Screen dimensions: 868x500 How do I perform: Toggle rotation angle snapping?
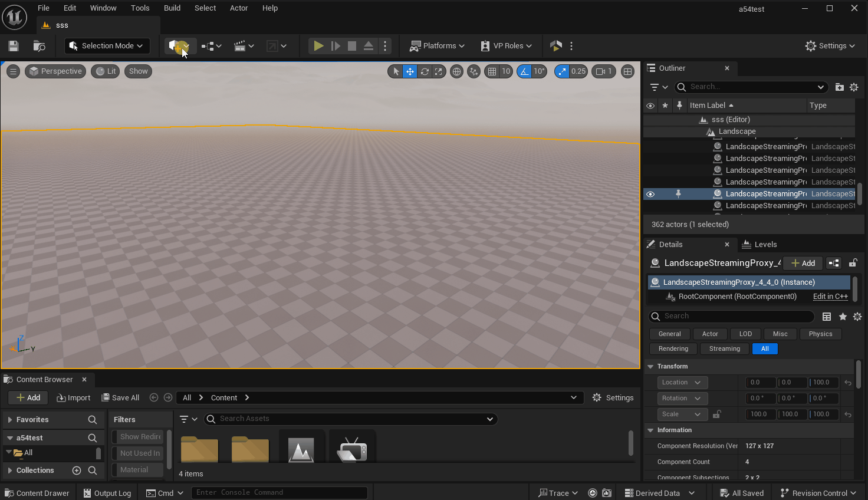pos(524,71)
